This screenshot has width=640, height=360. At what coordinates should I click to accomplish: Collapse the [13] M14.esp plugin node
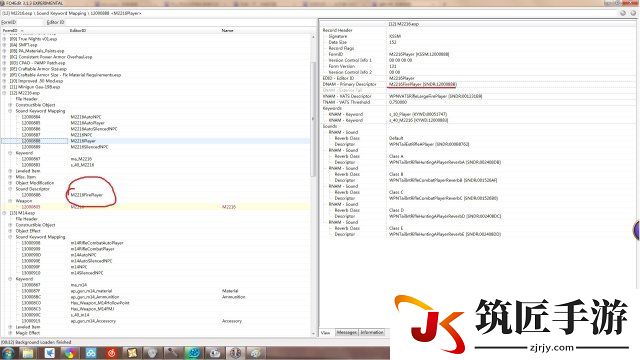(x=4, y=213)
